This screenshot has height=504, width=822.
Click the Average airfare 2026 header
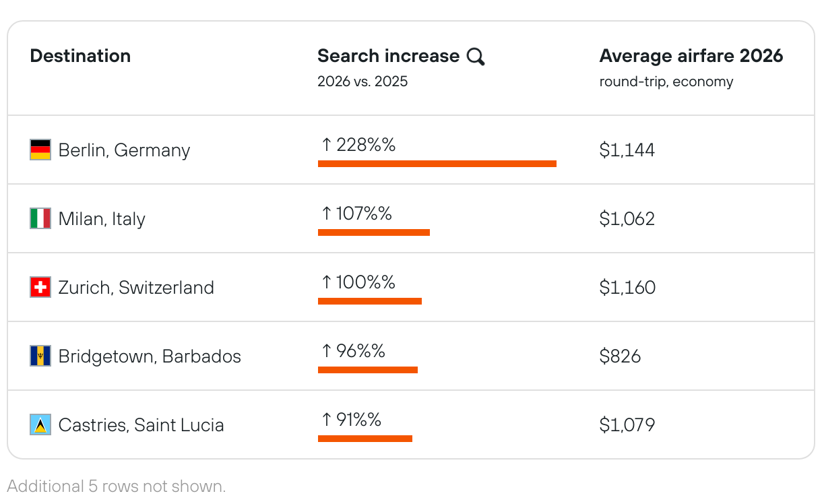(x=691, y=56)
